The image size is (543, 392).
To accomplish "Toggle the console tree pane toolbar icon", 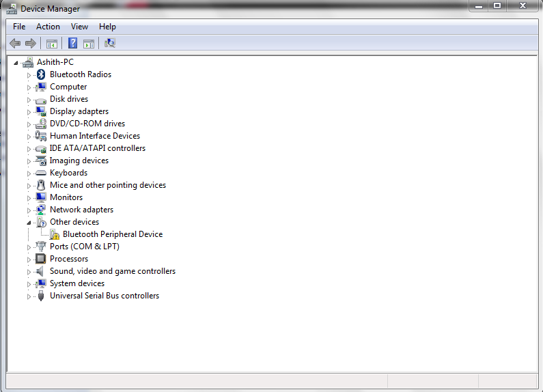I will coord(52,44).
